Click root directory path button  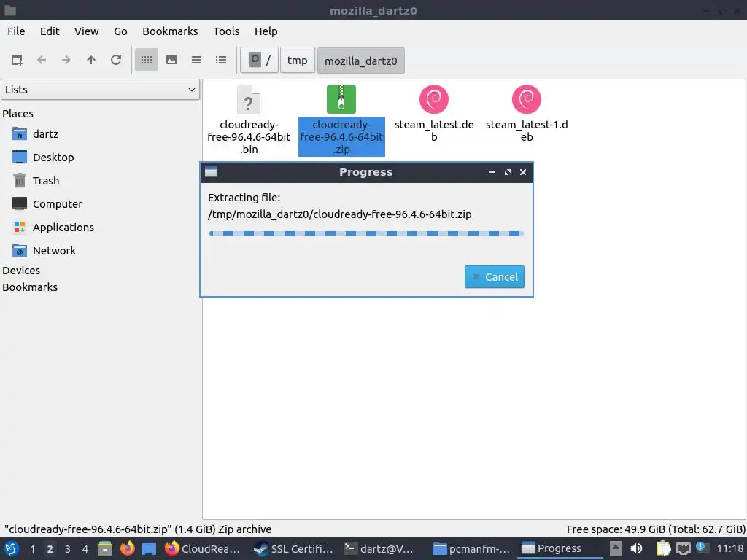pyautogui.click(x=259, y=61)
